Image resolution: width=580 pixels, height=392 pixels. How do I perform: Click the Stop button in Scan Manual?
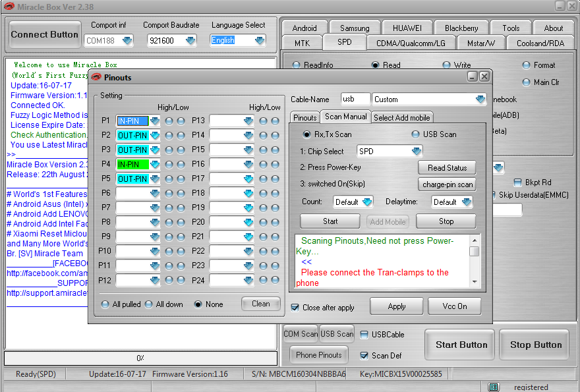pos(446,221)
